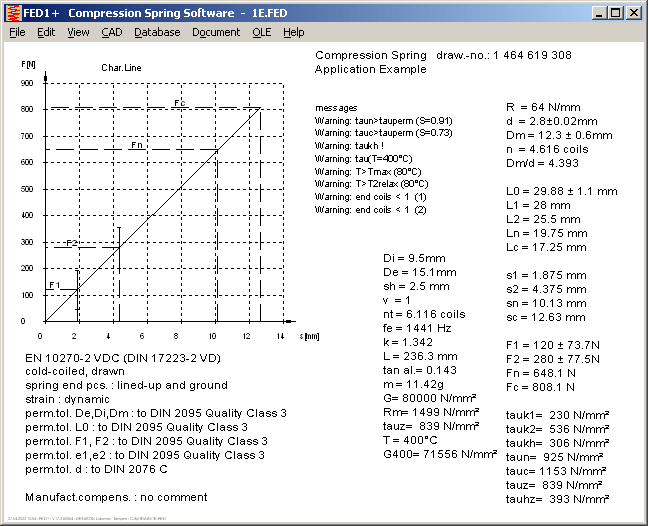Click the 'Rm= 1499 N/mm²' value

(431, 412)
